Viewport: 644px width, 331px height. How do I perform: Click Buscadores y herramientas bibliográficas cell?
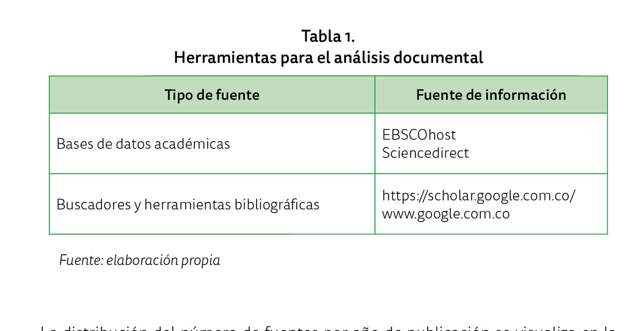(212, 204)
